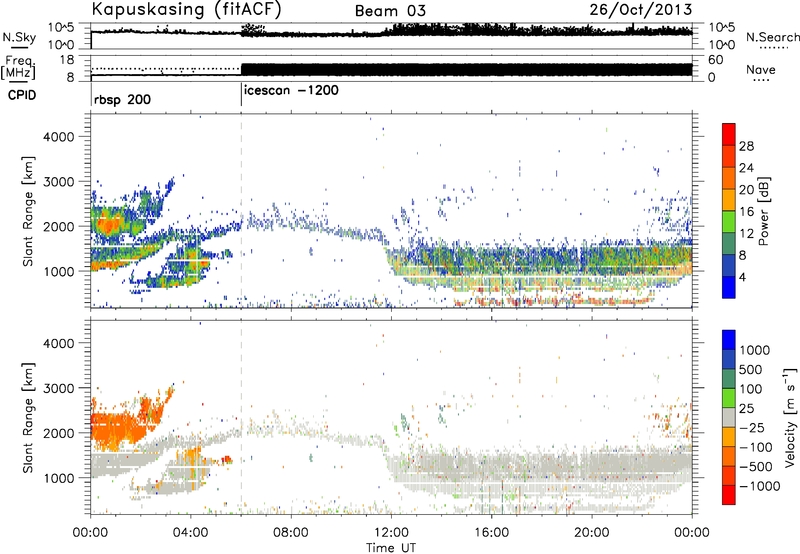Click the '12:00' time axis label
Image resolution: width=800 pixels, height=554 pixels.
point(391,533)
